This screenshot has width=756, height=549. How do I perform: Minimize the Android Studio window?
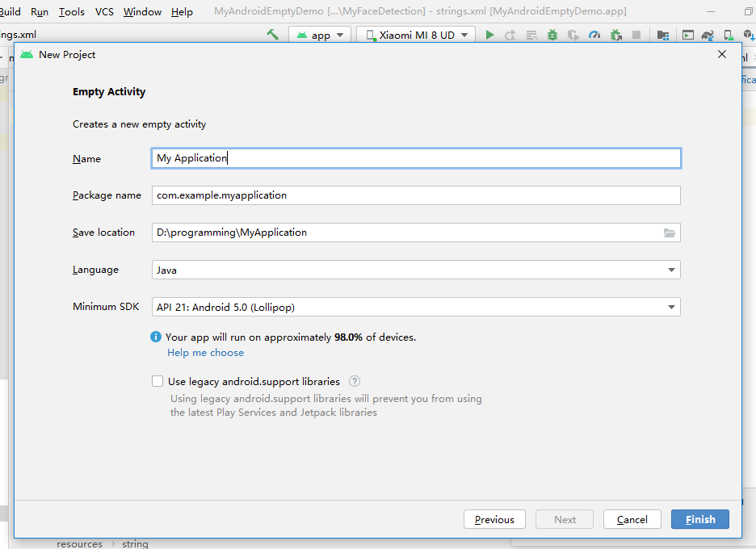click(x=710, y=11)
